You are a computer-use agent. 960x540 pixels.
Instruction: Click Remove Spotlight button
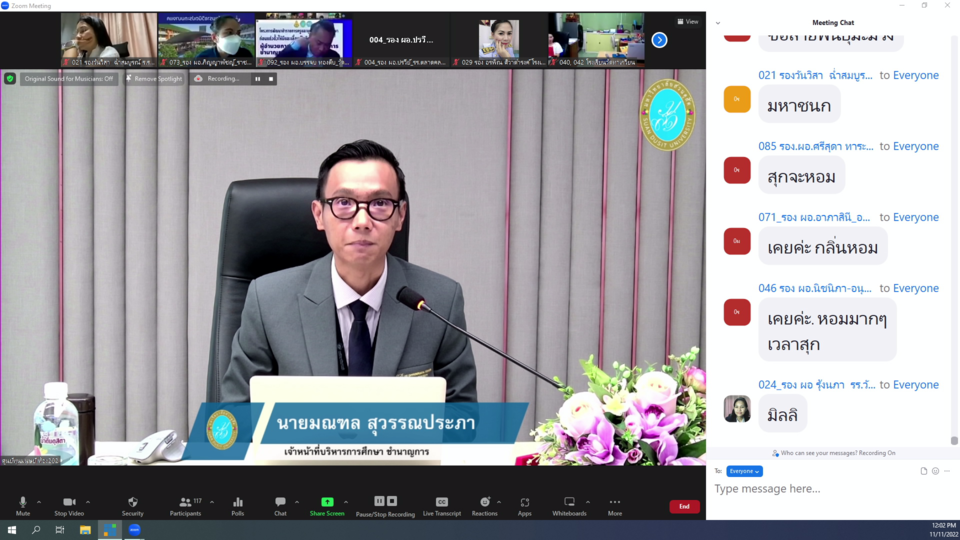click(154, 78)
